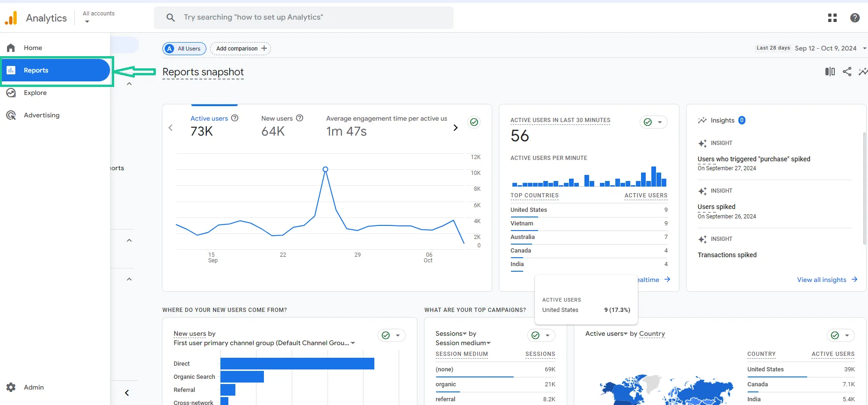Image resolution: width=868 pixels, height=405 pixels.
Task: Open the Session medium dimension dropdown
Action: (x=463, y=343)
